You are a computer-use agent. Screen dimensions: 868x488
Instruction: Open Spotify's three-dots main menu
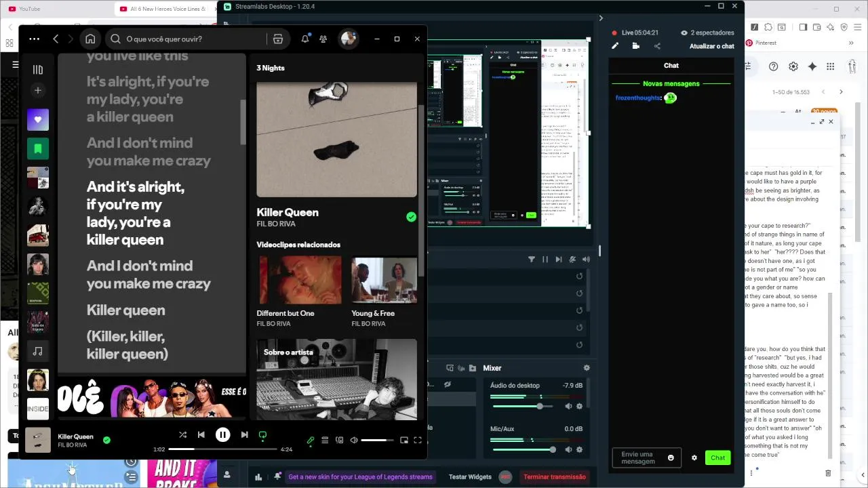click(x=35, y=39)
